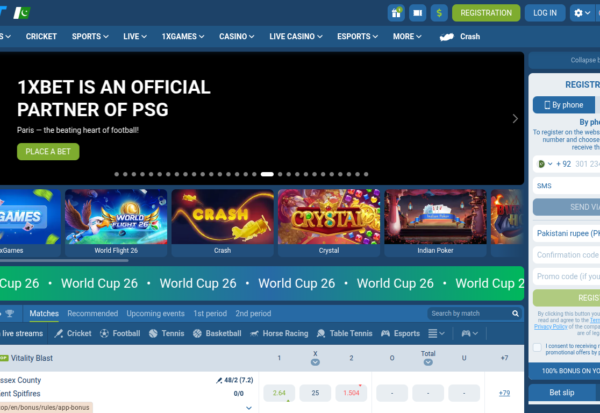Click the games carousel horizontal scrollbar
Screen dimensions: 600x413
tap(64, 261)
